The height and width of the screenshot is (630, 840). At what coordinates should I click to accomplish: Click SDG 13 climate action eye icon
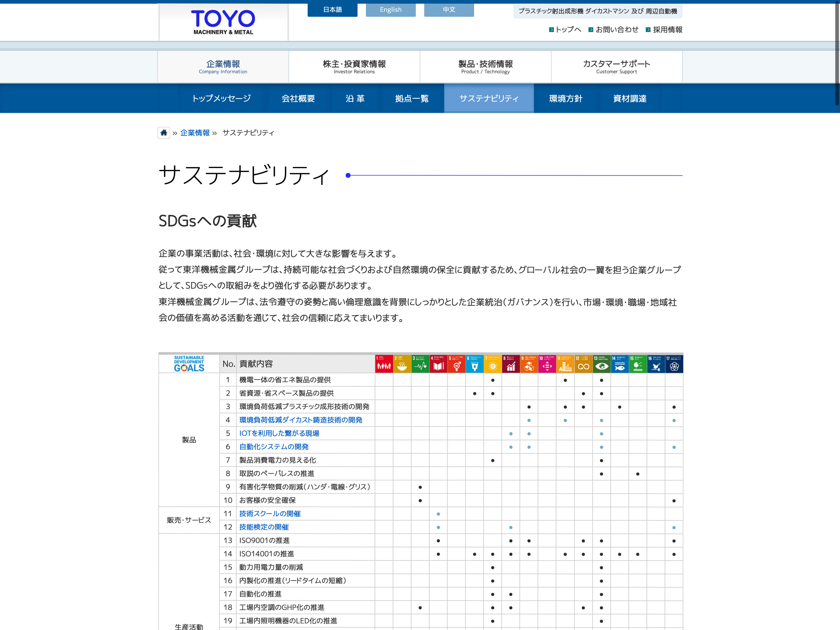pyautogui.click(x=602, y=364)
